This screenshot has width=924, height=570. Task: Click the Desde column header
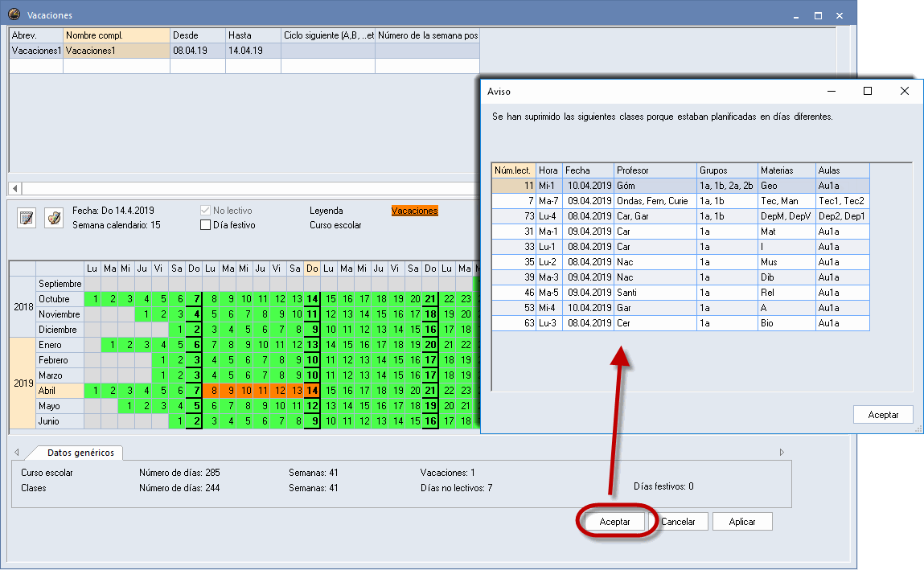[x=198, y=35]
